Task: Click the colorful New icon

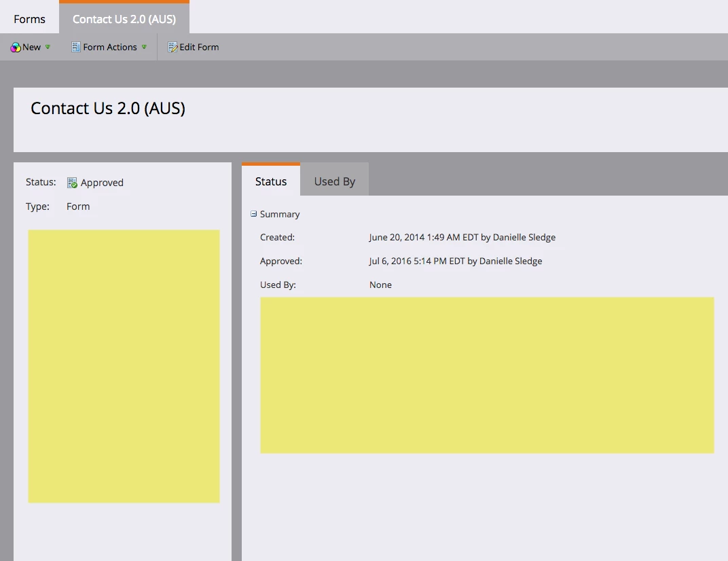Action: [16, 47]
